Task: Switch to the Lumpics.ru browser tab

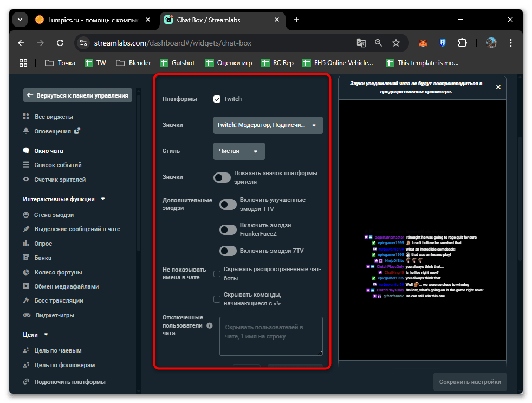Action: pyautogui.click(x=88, y=20)
